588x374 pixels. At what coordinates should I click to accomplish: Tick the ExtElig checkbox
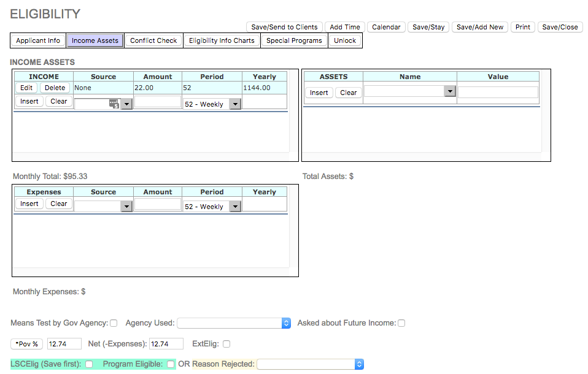tap(226, 344)
